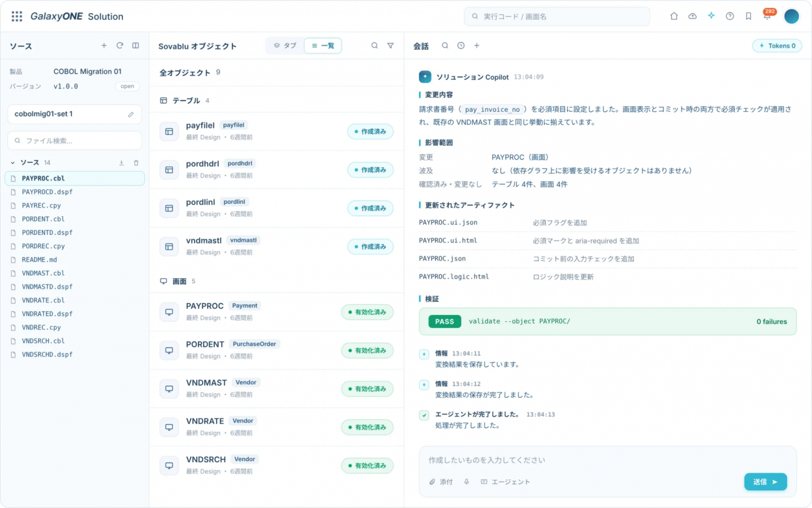Click the Solution Copilot avatar icon
The width and height of the screenshot is (812, 508).
pos(425,77)
